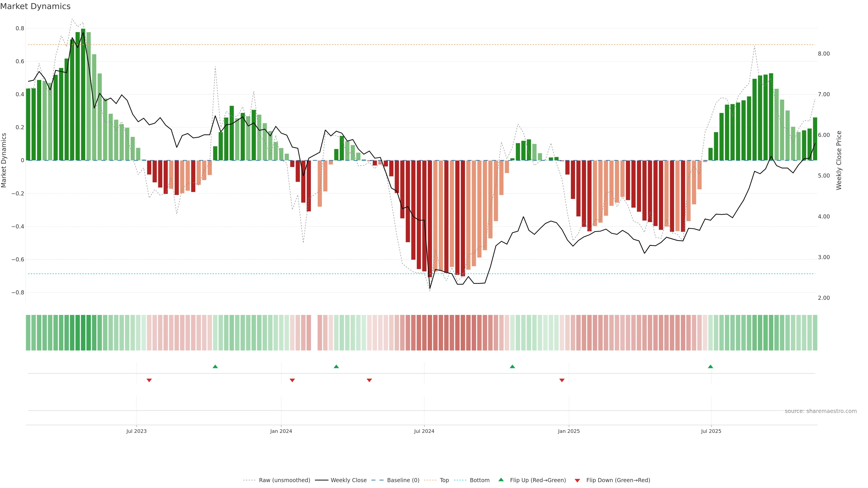Click the Weekly Close Price axis title
Image resolution: width=868 pixels, height=488 pixels.
(839, 160)
